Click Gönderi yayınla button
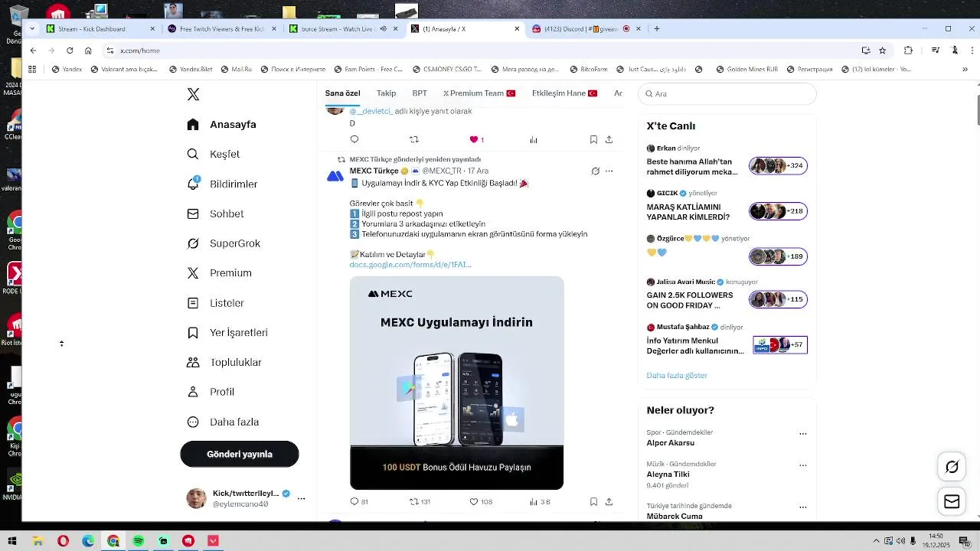This screenshot has height=551, width=980. point(240,454)
